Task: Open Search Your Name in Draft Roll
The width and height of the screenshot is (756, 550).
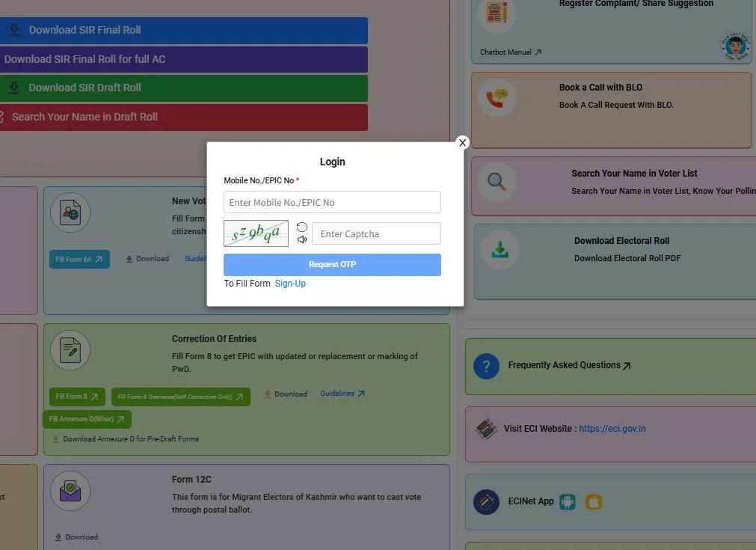Action: (x=183, y=117)
